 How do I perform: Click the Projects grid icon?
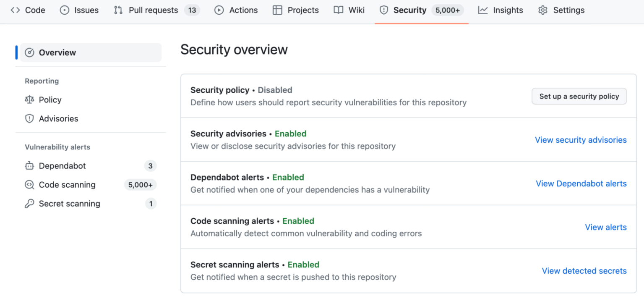pos(278,10)
